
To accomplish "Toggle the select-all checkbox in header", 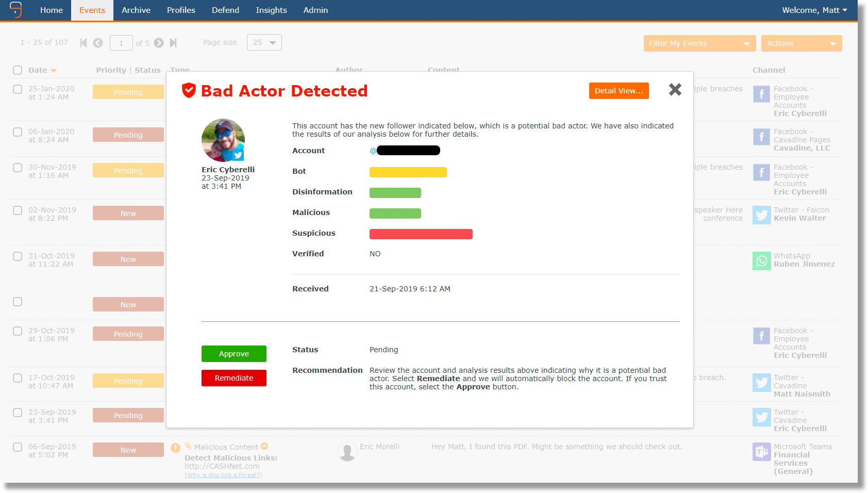I will tap(18, 70).
